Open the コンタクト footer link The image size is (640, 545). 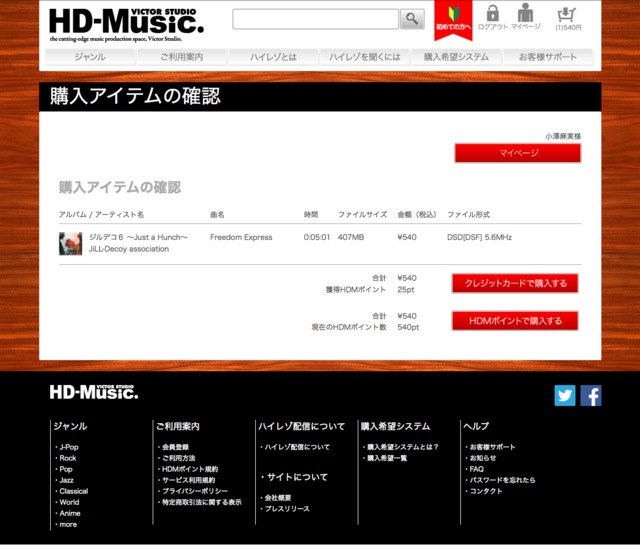point(486,491)
